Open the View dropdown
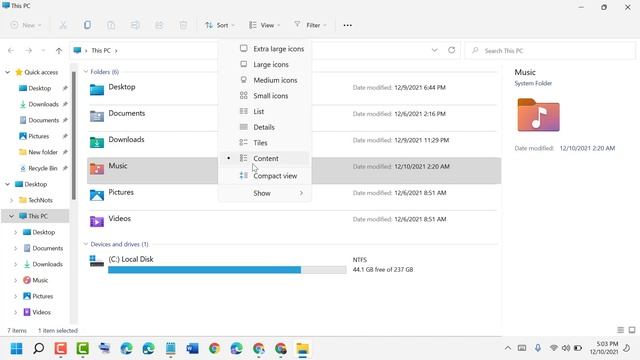The image size is (640, 360). pos(264,25)
